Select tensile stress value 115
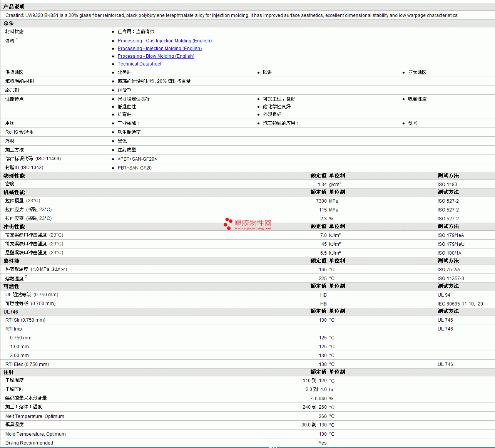 pos(323,210)
